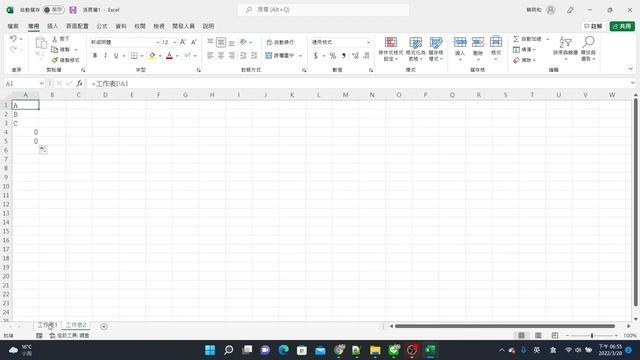Viewport: 640px width, 360px height.
Task: Add a new sheet with plus button
Action: pyautogui.click(x=104, y=327)
